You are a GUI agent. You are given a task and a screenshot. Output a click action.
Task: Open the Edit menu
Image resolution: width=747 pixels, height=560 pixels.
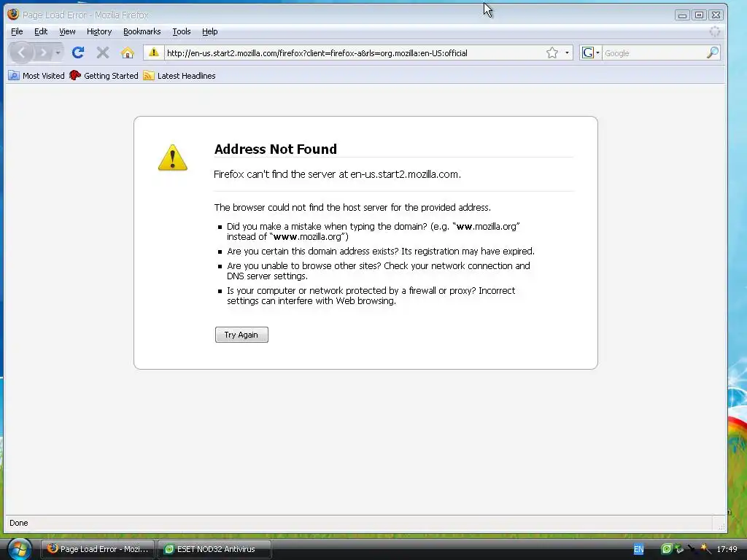[41, 31]
